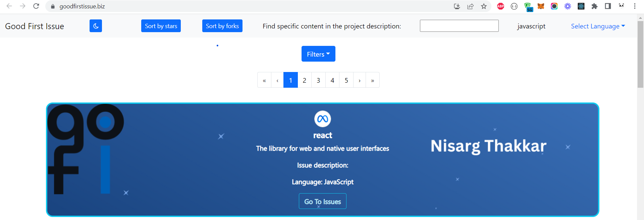Click the 'Issue description:' label

pos(323,165)
